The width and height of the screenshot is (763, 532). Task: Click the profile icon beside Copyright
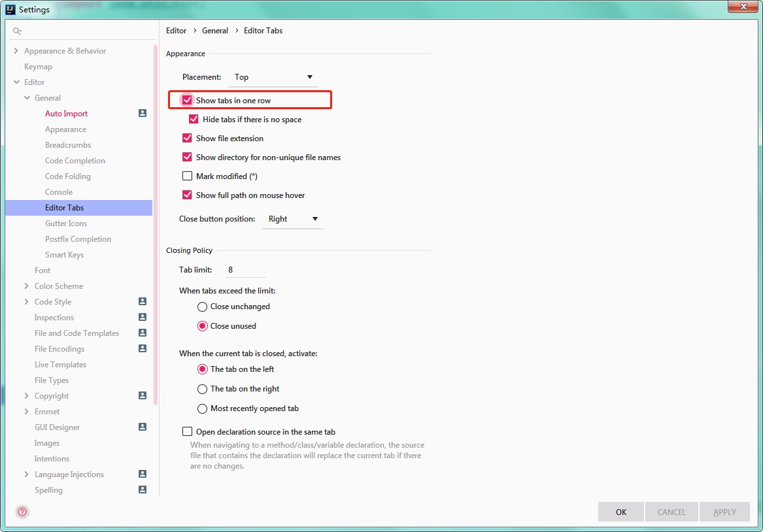[x=143, y=395]
